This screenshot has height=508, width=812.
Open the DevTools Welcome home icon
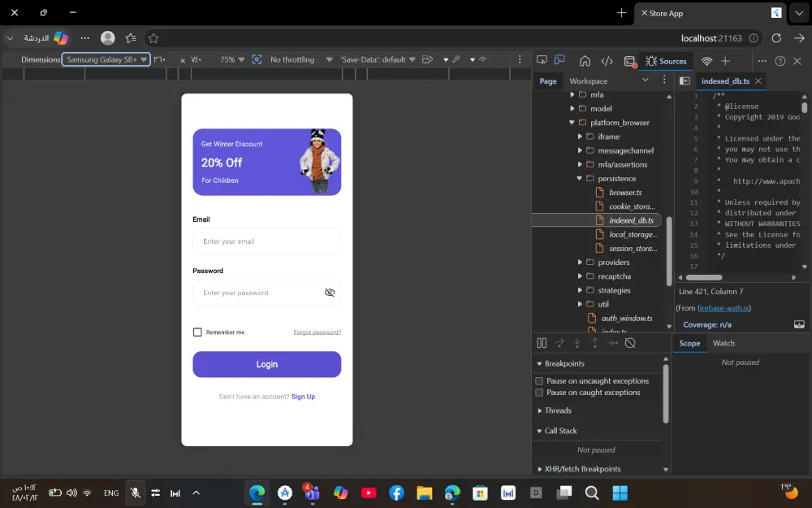pos(585,61)
